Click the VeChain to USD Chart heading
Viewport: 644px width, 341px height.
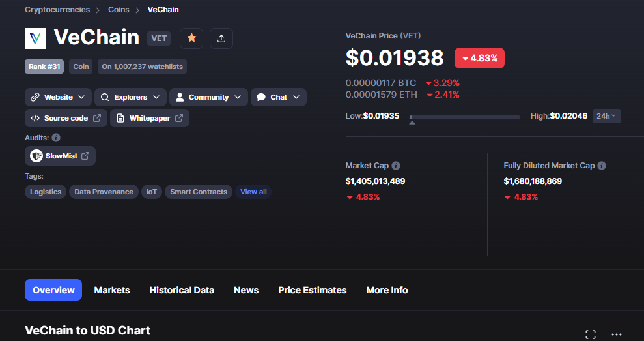87,331
